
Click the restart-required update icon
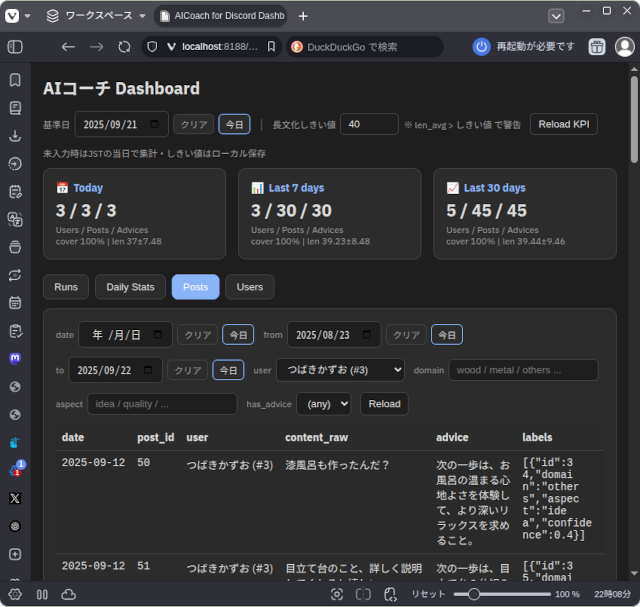pos(481,47)
